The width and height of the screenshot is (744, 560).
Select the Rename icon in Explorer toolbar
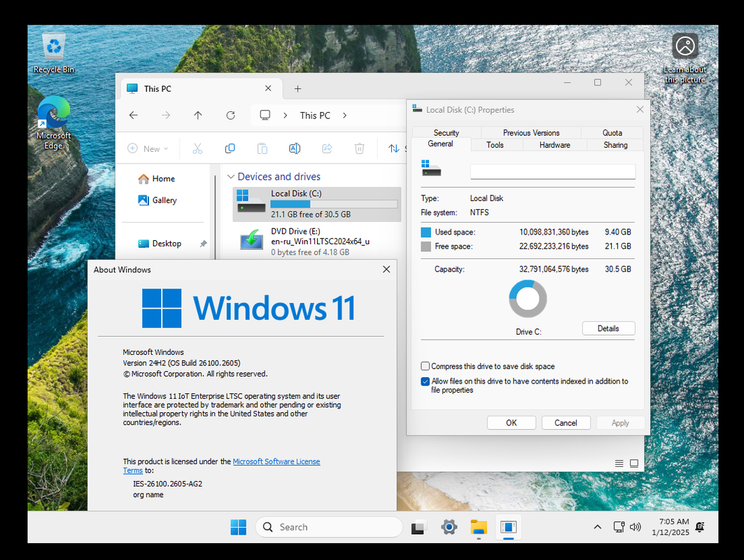(295, 148)
